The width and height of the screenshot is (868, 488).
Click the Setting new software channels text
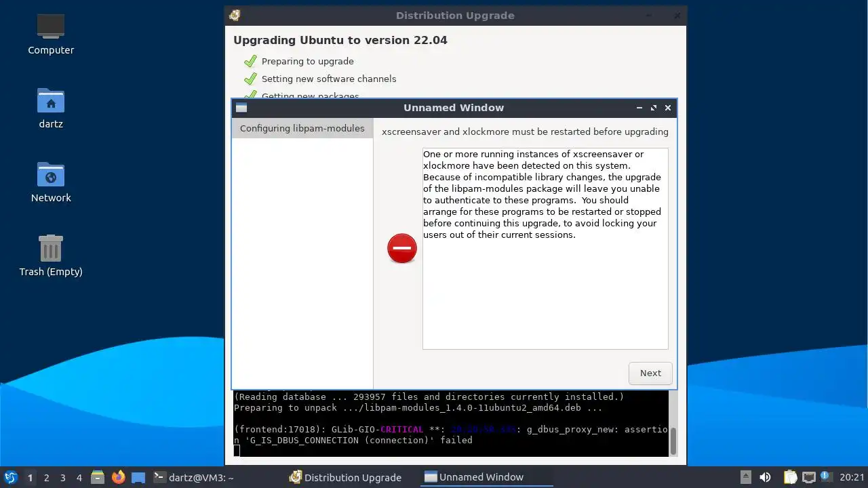point(329,79)
